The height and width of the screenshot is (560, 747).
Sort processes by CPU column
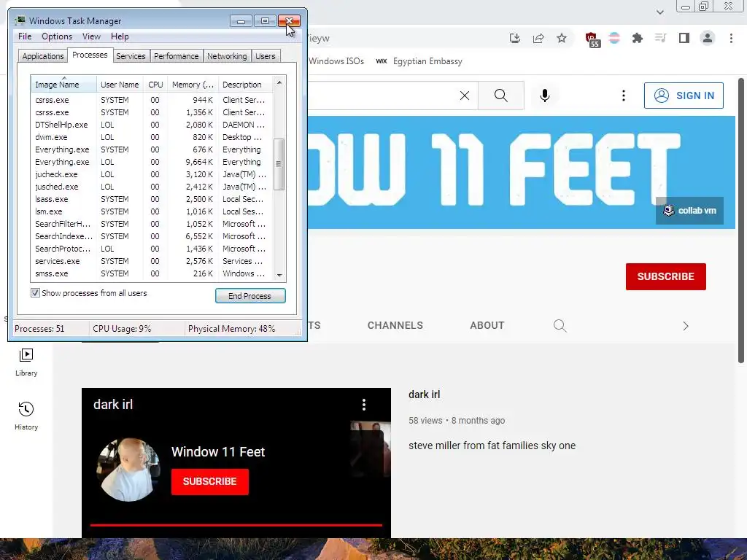coord(155,85)
